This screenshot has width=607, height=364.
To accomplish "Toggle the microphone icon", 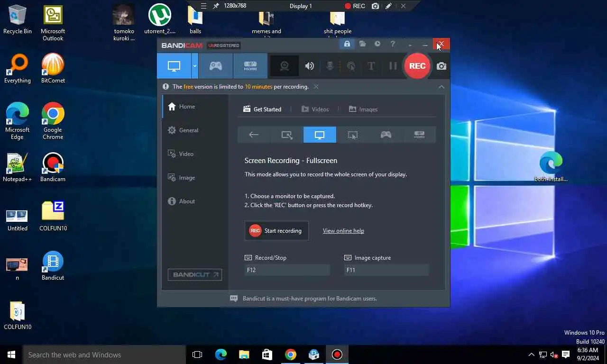I will [330, 66].
